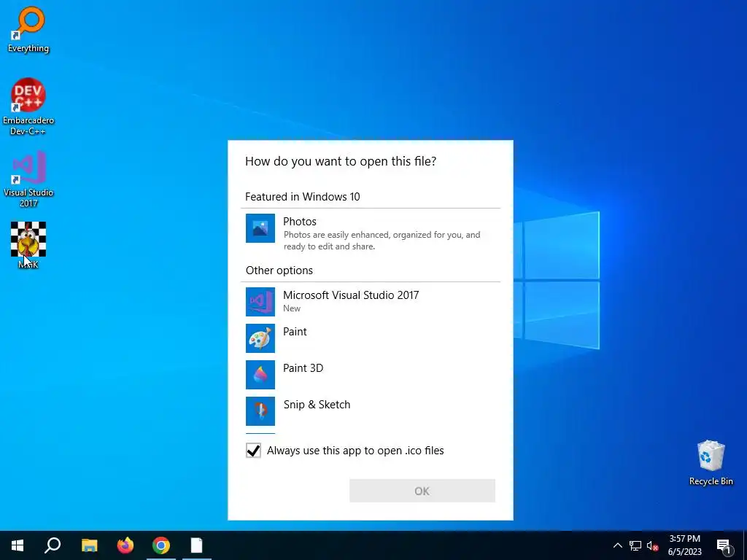Select the Embarcadero Dev-C++ desktop icon
This screenshot has height=560, width=747.
28,106
